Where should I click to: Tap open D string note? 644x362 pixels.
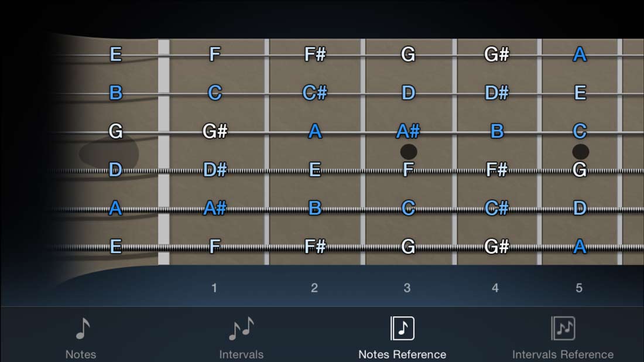point(116,170)
